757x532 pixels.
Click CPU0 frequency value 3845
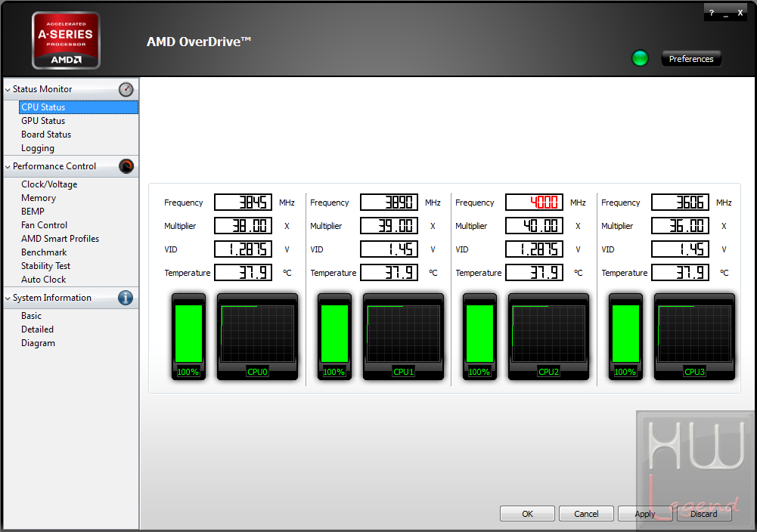pos(244,202)
